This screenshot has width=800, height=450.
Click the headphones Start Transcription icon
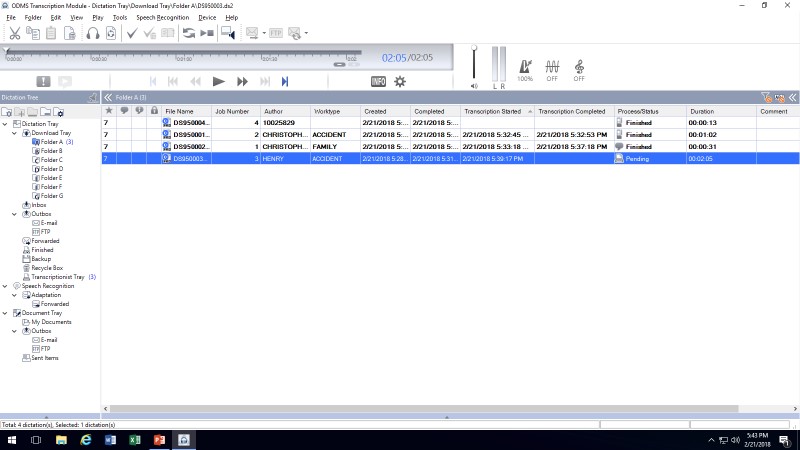point(92,34)
